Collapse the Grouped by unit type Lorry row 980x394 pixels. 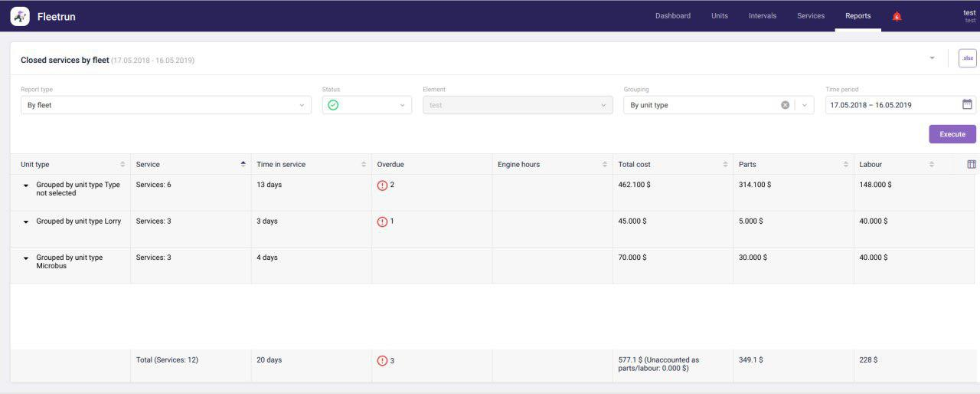pos(26,222)
